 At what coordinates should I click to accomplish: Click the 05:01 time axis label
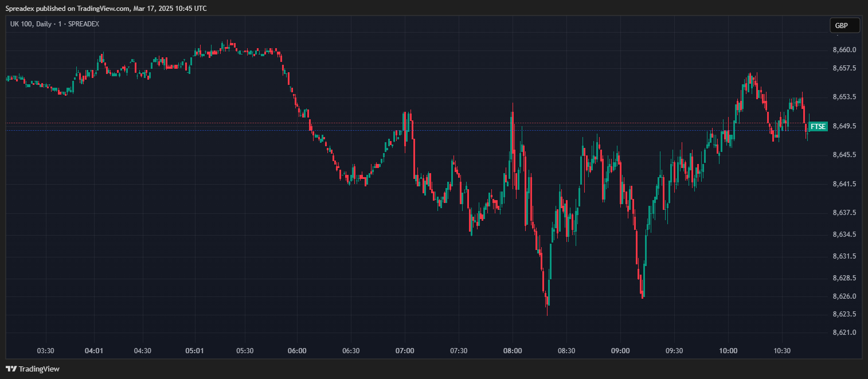(x=195, y=351)
